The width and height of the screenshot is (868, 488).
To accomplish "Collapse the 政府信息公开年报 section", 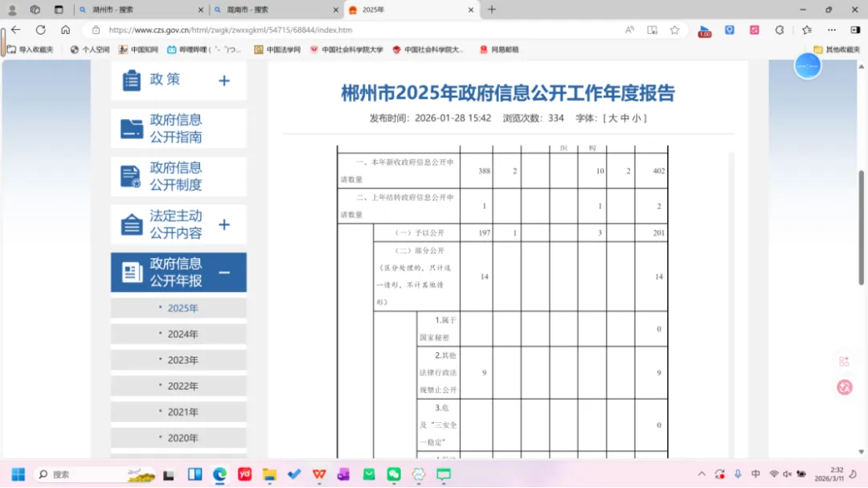I will 224,273.
